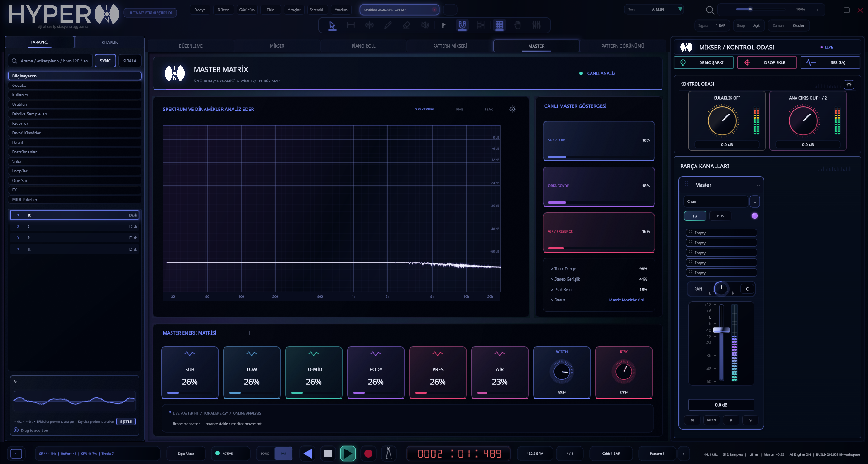
Task: Switch to the PATTERN MİKSERİ tab
Action: pos(450,46)
